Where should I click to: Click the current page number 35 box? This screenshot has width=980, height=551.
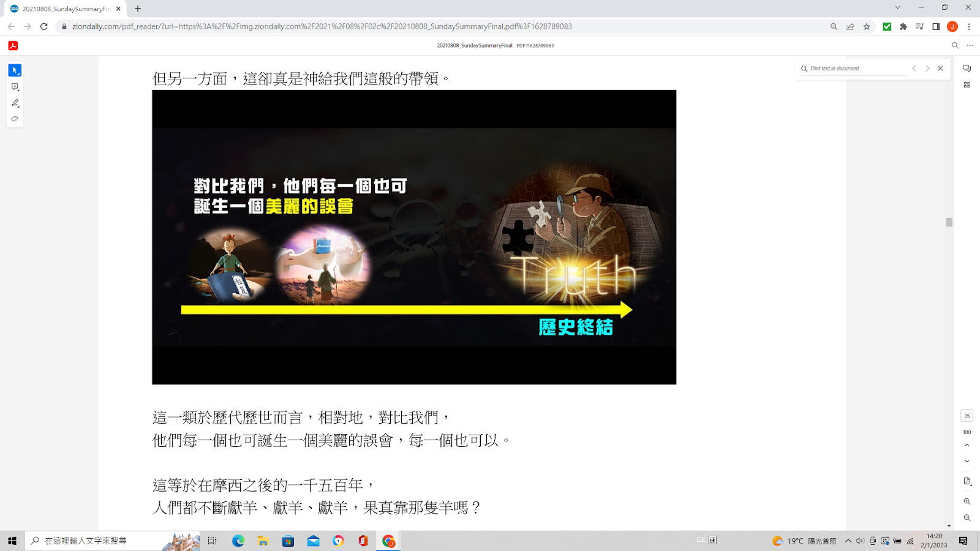pos(967,416)
